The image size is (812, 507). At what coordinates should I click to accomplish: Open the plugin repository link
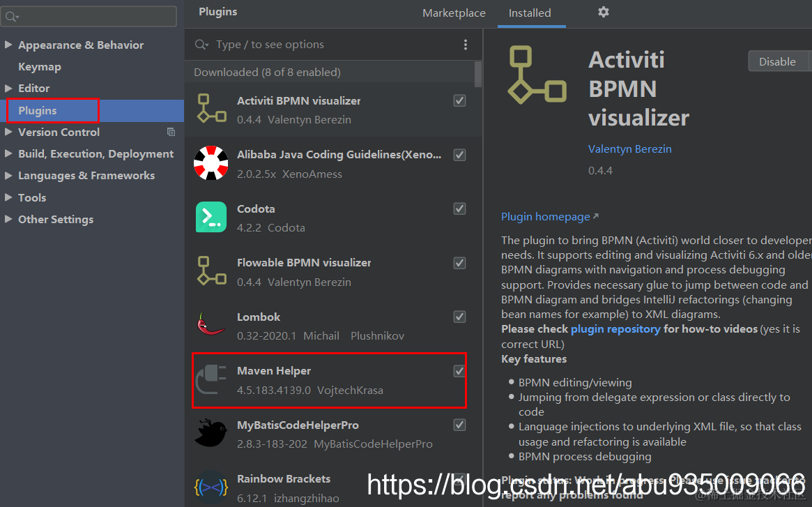(615, 328)
